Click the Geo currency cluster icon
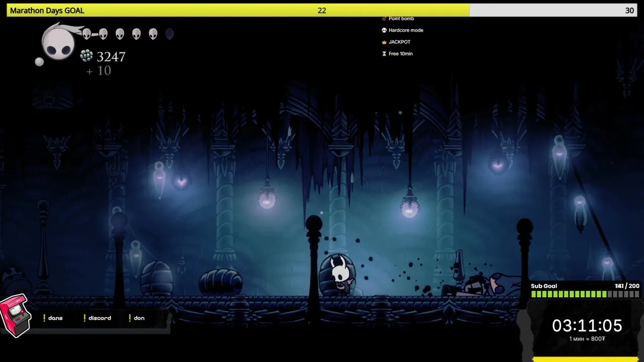The image size is (644, 362). [x=87, y=56]
